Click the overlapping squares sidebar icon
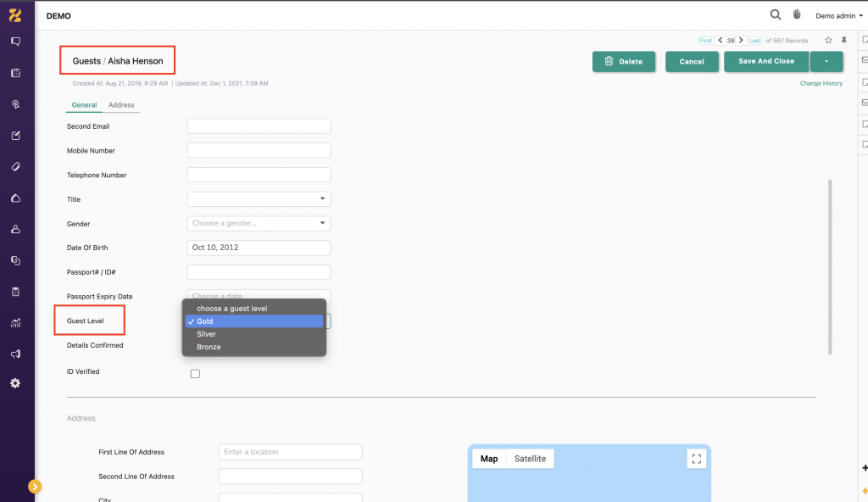 15,260
